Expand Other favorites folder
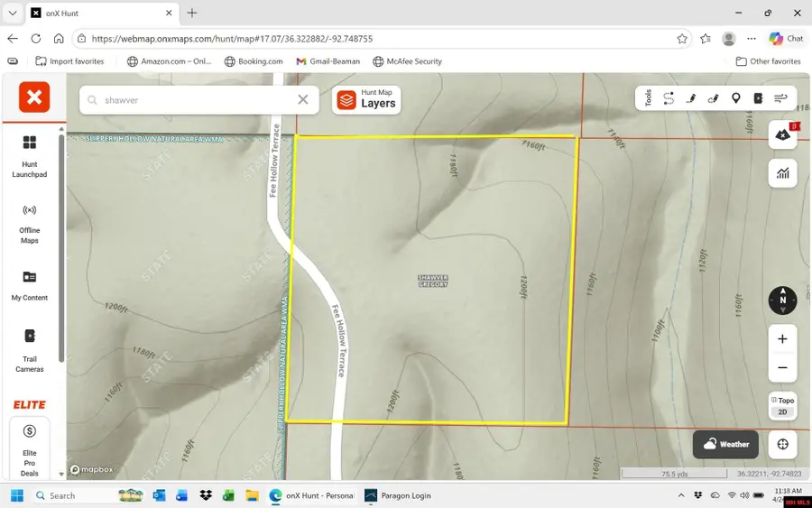Viewport: 812px width, 508px height. (x=768, y=61)
